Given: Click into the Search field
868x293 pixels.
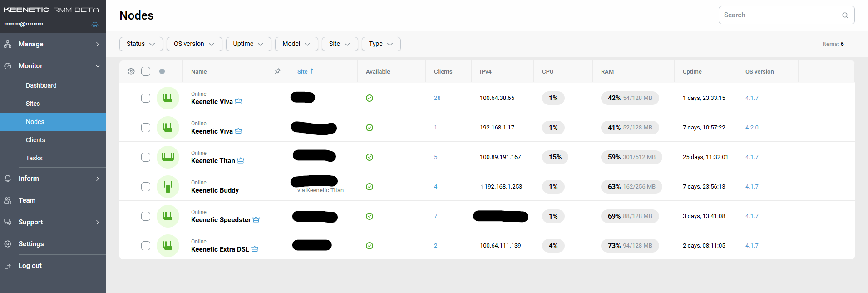Looking at the screenshot, I should pos(786,15).
